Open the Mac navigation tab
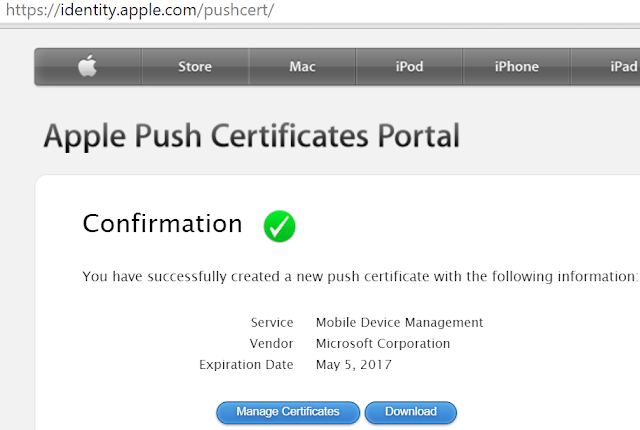The image size is (640, 430). pos(302,66)
